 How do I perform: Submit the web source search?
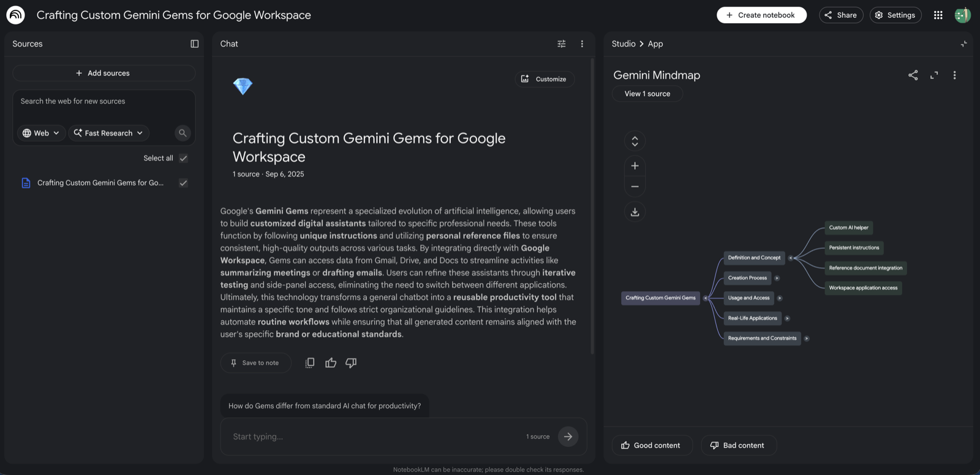pos(183,133)
